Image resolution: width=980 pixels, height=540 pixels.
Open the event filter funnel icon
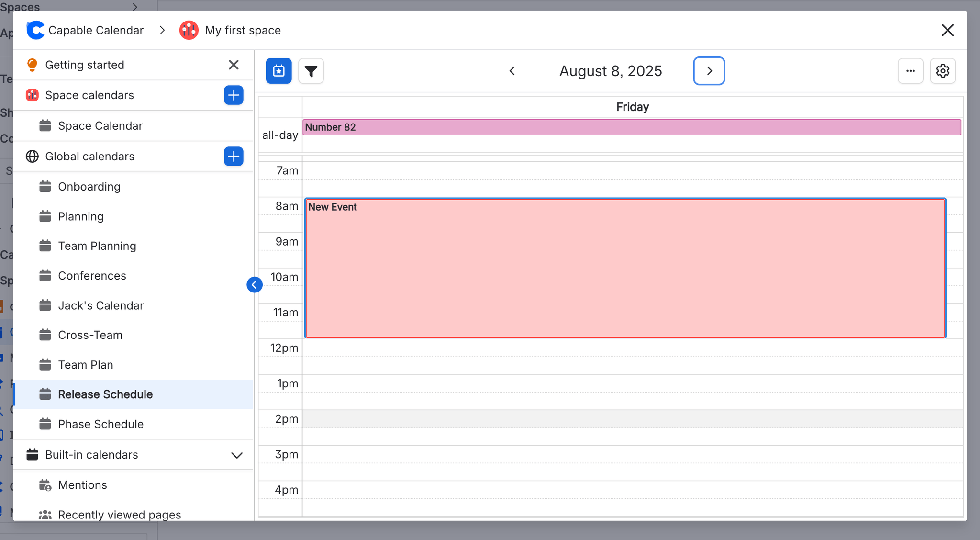[311, 71]
